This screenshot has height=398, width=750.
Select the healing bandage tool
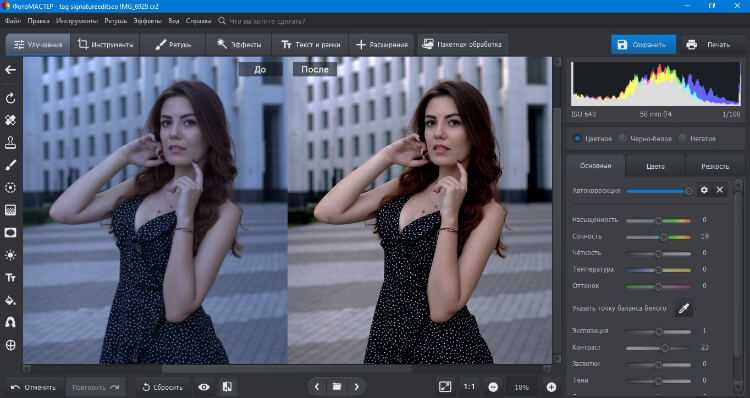point(11,121)
